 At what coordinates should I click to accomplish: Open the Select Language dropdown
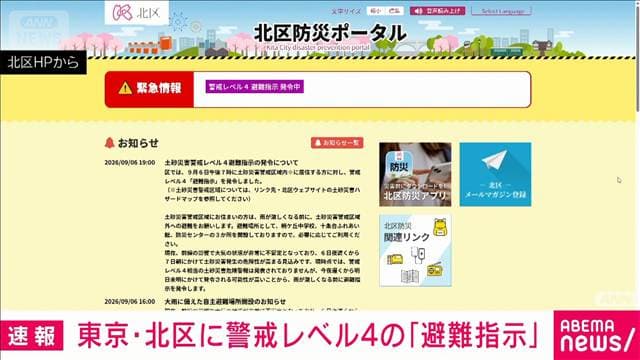point(501,11)
